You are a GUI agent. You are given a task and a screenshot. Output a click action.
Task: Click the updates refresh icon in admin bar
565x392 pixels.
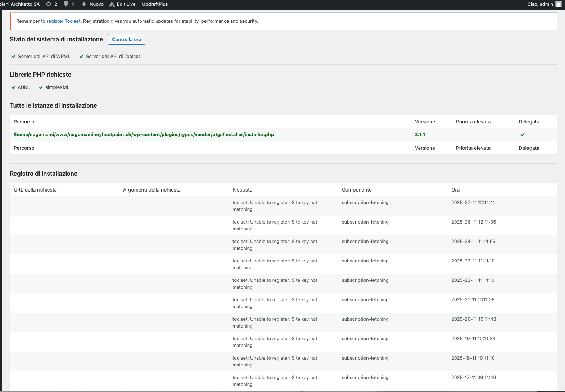[49, 4]
